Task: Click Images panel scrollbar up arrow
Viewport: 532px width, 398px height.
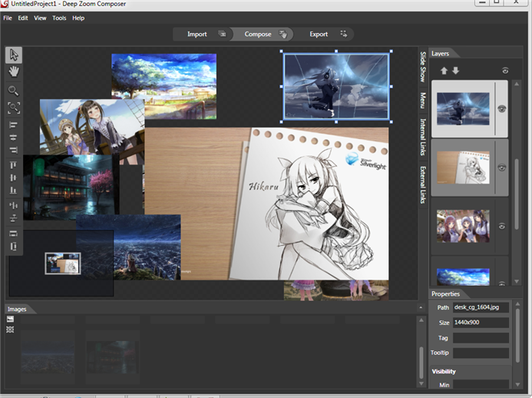Action: (421, 320)
